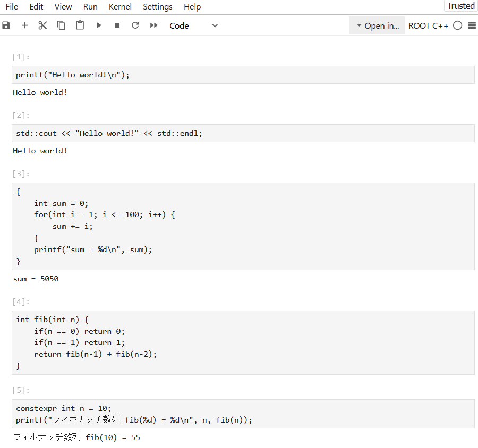478x448 pixels.
Task: Restart the kernel with circular arrow
Action: 135,25
